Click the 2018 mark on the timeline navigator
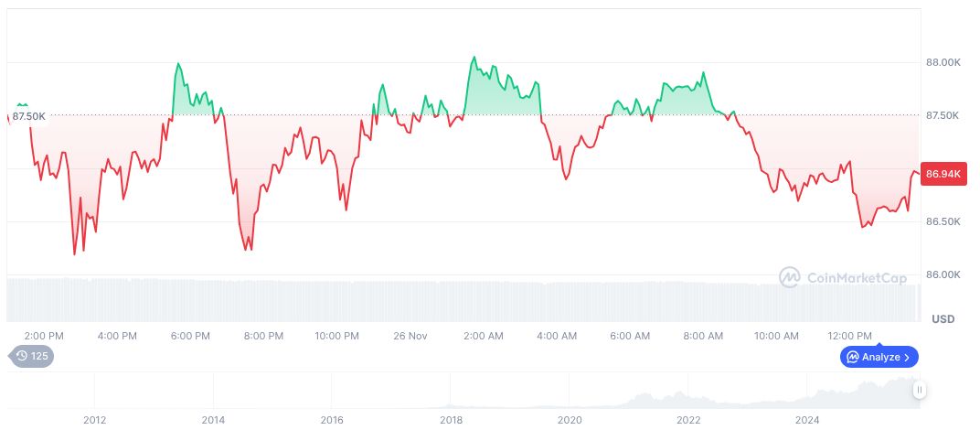This screenshot has width=980, height=430. click(x=451, y=420)
